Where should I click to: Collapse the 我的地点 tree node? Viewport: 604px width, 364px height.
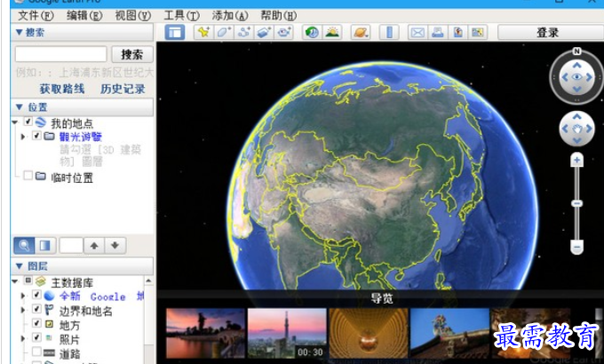[x=15, y=123]
